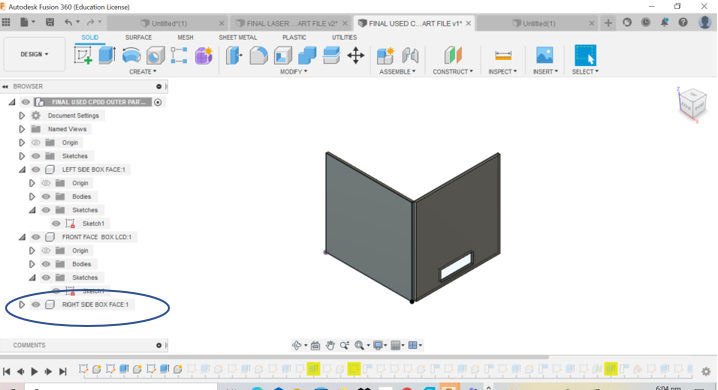Click the Extrude tool icon
This screenshot has height=390, width=718.
[x=107, y=55]
